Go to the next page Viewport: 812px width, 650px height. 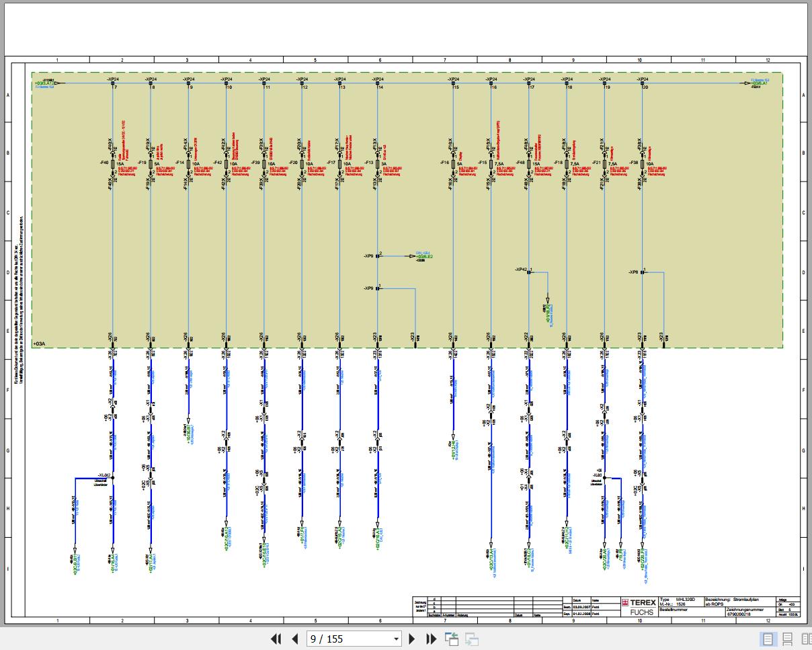[412, 639]
